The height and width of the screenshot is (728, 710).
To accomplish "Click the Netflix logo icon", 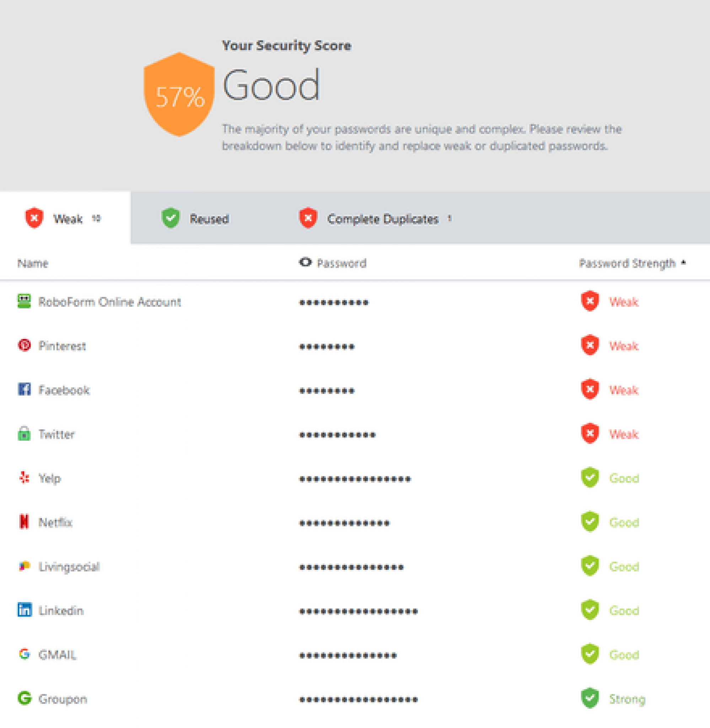I will point(24,522).
